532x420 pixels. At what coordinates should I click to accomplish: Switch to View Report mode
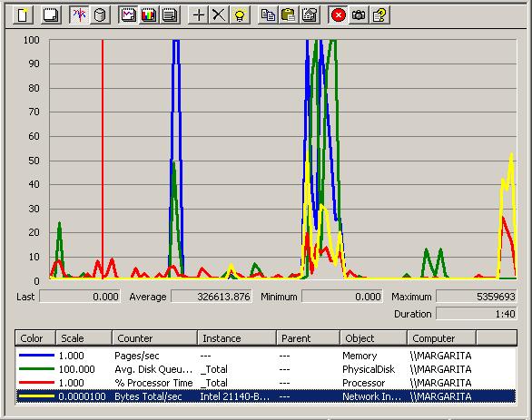click(170, 15)
